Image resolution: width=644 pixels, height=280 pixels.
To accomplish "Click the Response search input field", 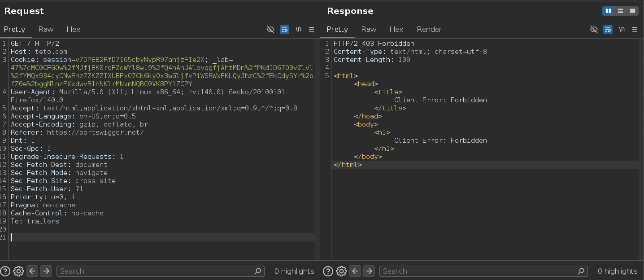I will tap(483, 271).
